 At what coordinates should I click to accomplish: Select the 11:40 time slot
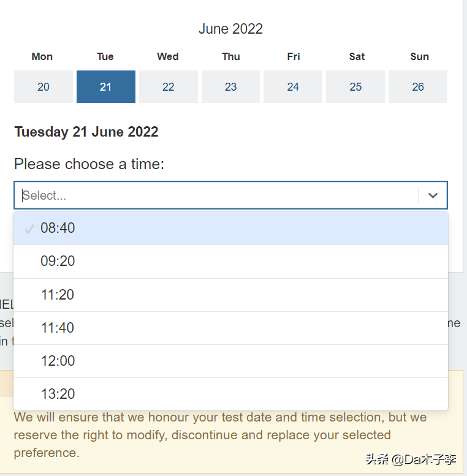(231, 328)
